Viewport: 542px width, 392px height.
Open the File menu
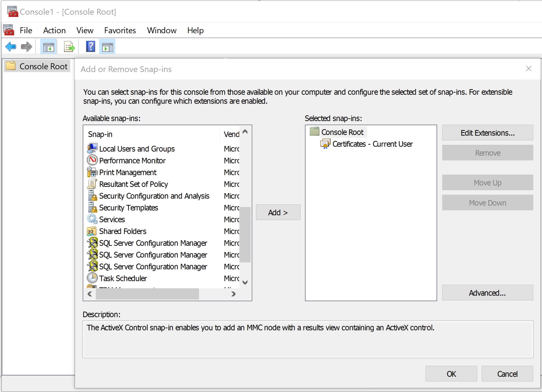click(x=26, y=30)
